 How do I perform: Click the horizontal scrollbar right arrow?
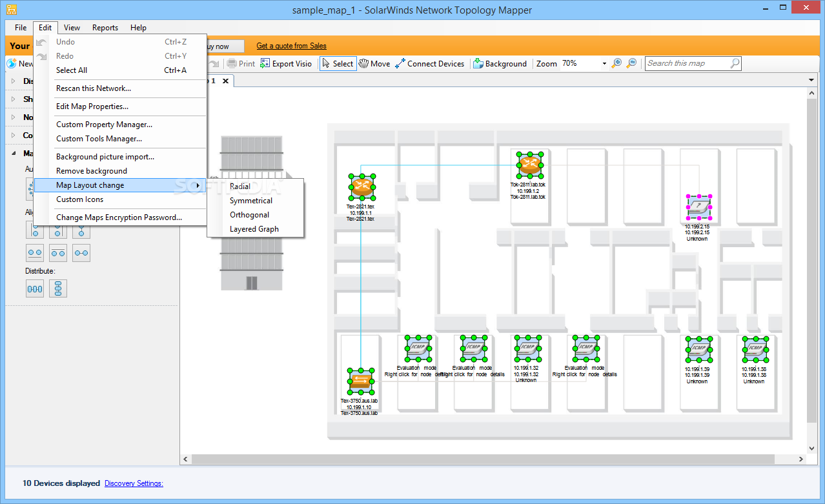pyautogui.click(x=802, y=459)
